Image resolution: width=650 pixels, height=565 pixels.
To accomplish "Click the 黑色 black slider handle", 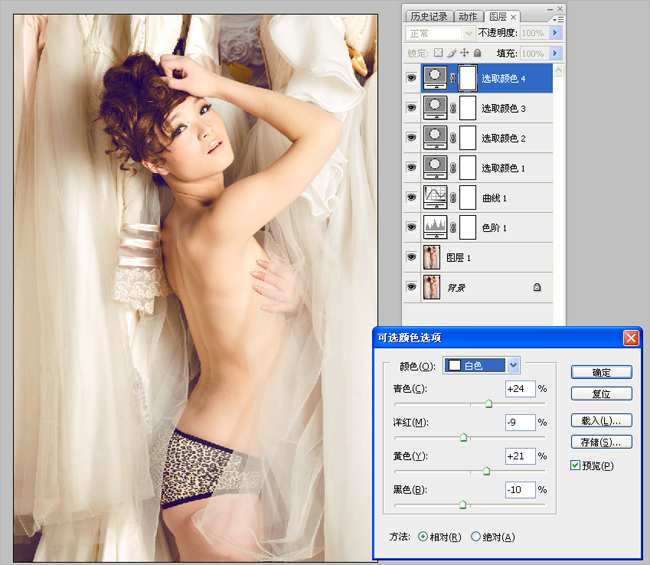I will 463,504.
